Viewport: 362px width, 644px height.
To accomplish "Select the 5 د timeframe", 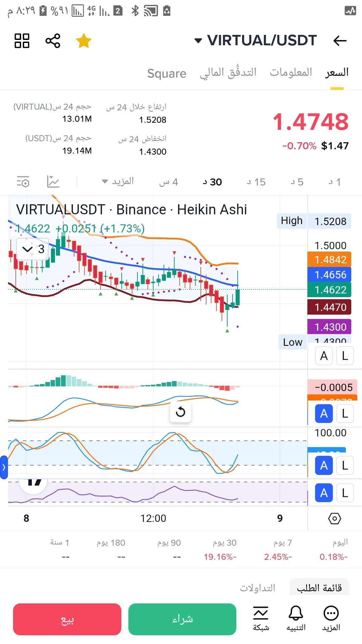I will (x=297, y=182).
